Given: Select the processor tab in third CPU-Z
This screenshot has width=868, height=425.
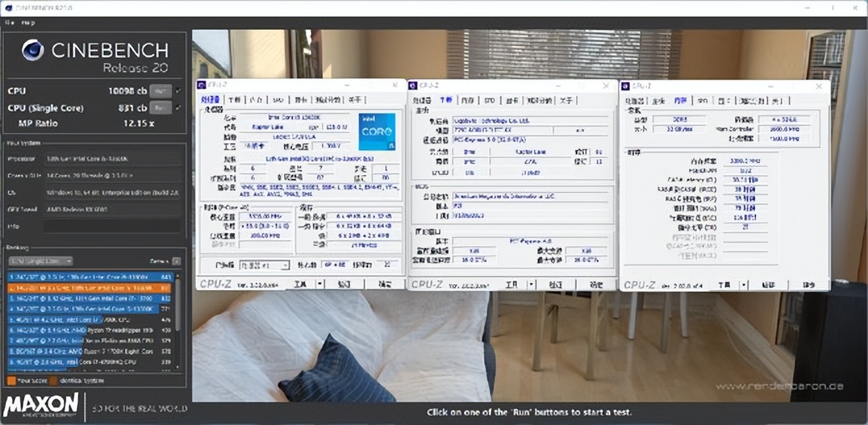Looking at the screenshot, I should pos(634,101).
